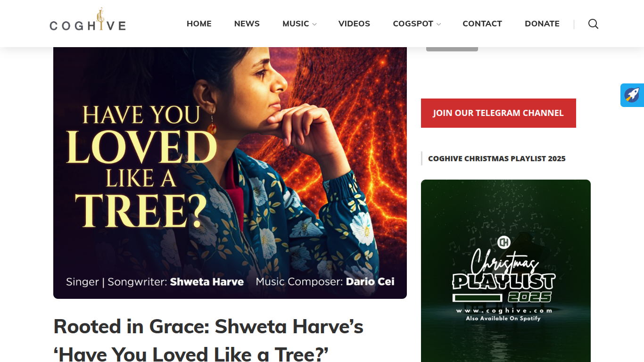Open the MUSIC menu label
Screen dimensions: 644x362
click(296, 24)
